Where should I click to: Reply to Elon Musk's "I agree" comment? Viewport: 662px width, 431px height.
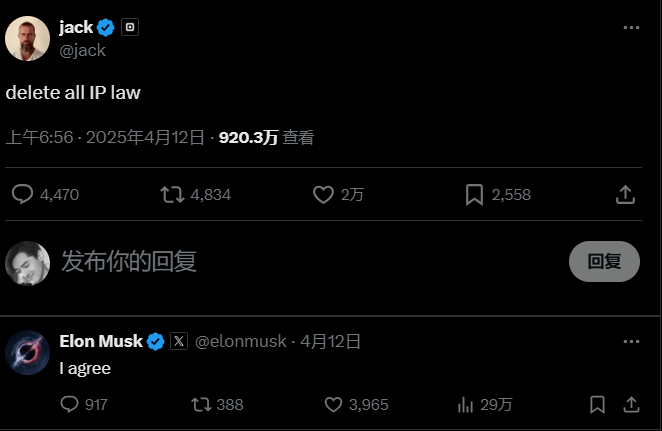[x=69, y=404]
